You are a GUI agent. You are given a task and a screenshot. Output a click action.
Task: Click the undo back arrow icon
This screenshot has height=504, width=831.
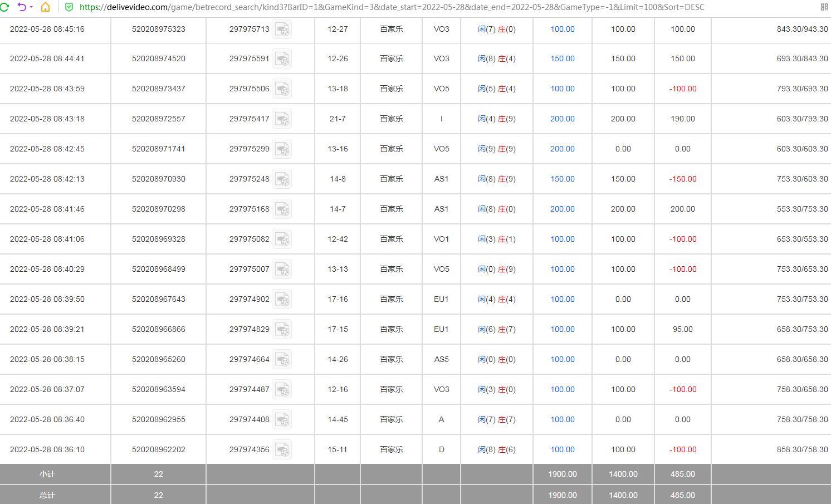(22, 7)
